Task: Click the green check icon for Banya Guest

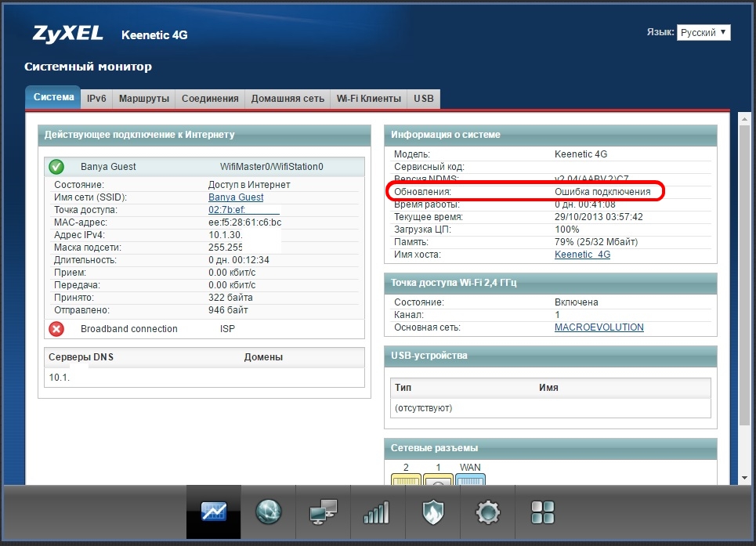Action: (56, 167)
